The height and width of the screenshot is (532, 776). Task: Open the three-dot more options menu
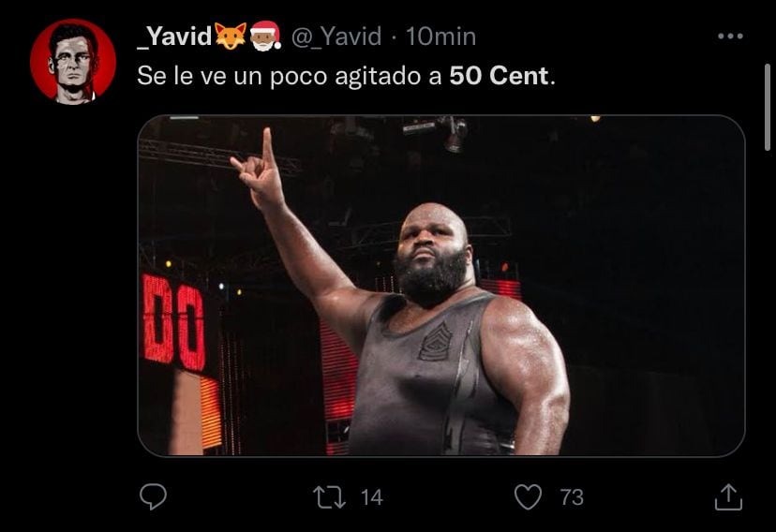coord(730,37)
